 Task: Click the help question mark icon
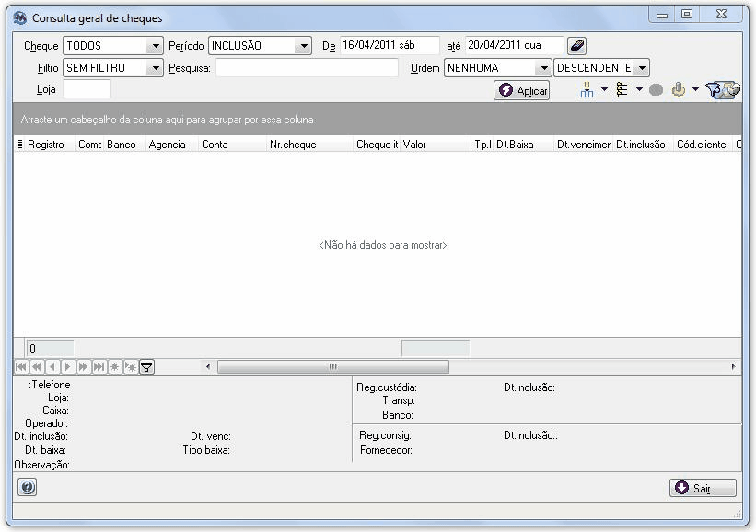(27, 487)
